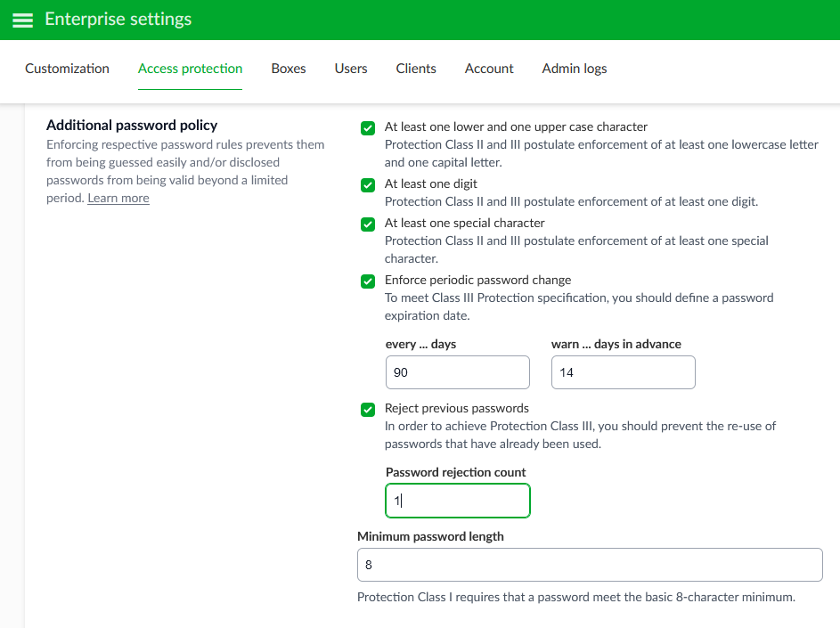The image size is (840, 628).
Task: Go to the Users tab
Action: coord(351,69)
